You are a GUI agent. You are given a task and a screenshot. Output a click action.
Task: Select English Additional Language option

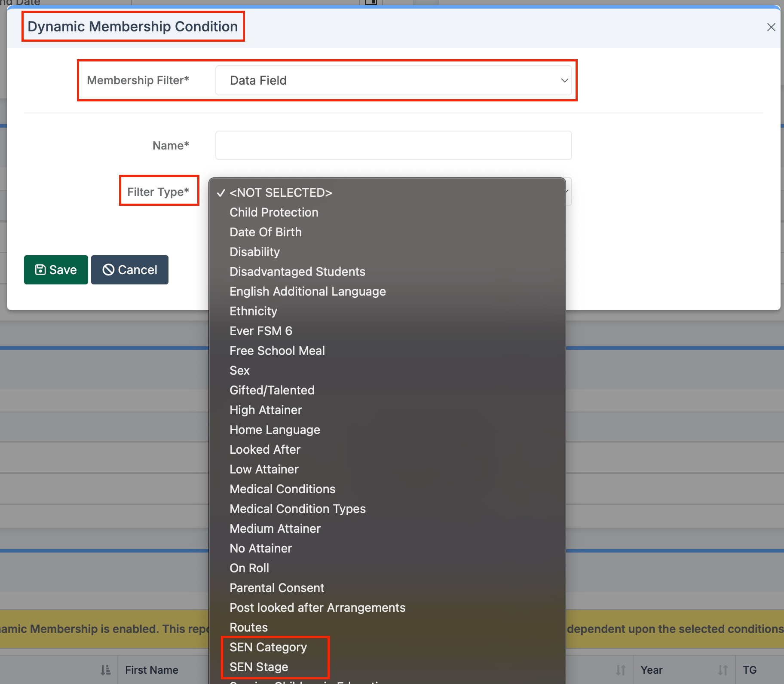coord(307,291)
